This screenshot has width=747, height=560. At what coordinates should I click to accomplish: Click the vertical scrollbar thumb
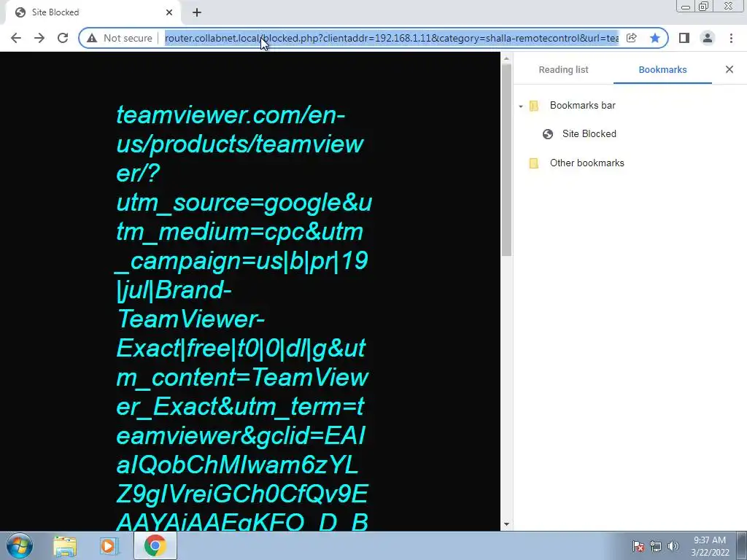(x=506, y=160)
